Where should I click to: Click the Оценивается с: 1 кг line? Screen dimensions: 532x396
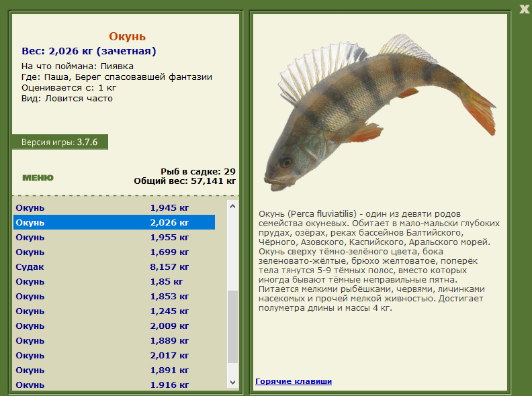[69, 88]
